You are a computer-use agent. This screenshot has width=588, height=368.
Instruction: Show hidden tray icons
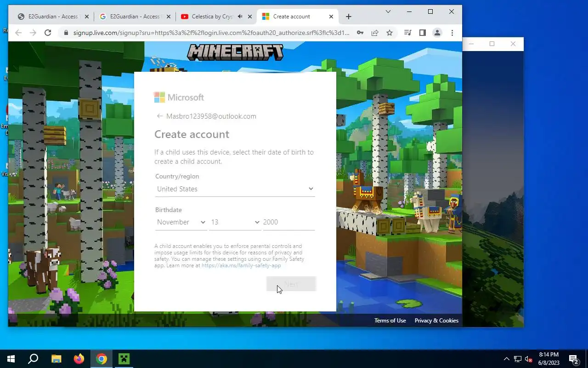point(507,359)
